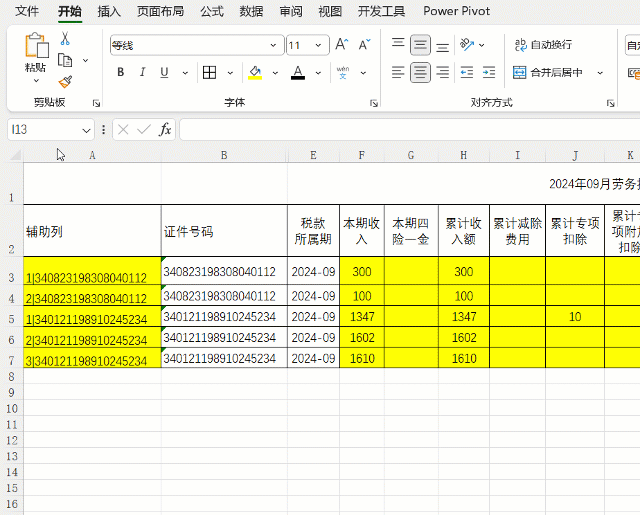Switch to 页面布局 Page Layout tab
This screenshot has width=640, height=515.
pos(160,11)
